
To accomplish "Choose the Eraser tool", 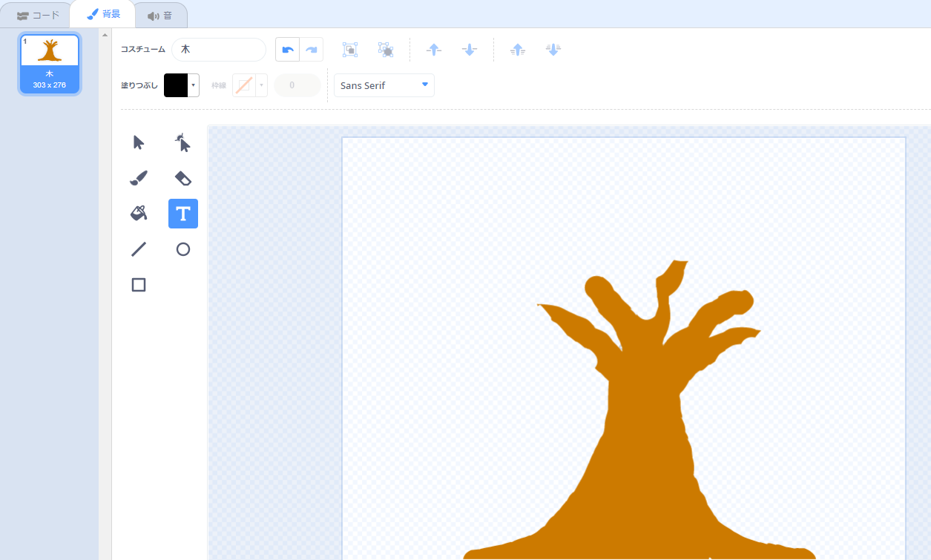I will (x=182, y=178).
